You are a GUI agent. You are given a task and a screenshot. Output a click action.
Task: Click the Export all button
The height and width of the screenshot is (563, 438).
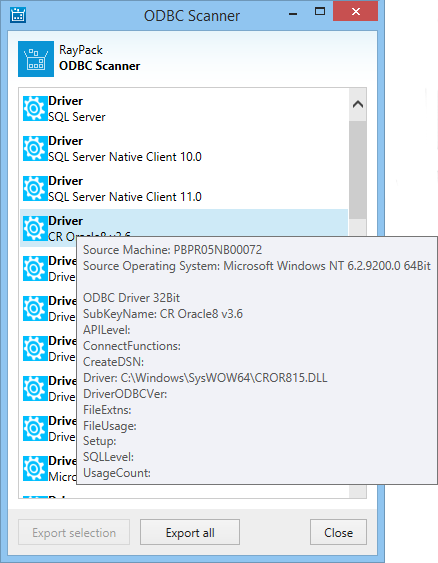[x=190, y=532]
